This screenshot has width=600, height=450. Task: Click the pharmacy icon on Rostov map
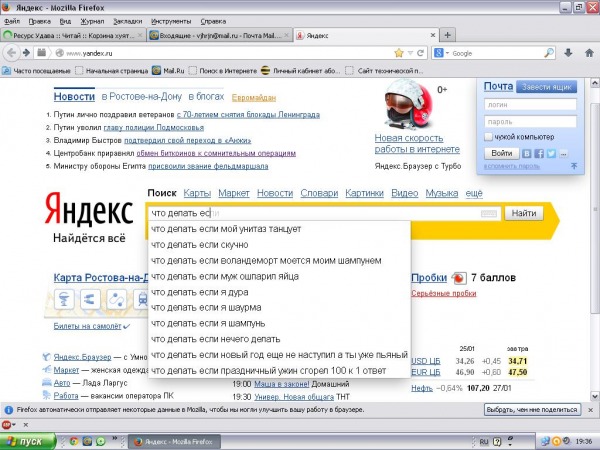(64, 299)
